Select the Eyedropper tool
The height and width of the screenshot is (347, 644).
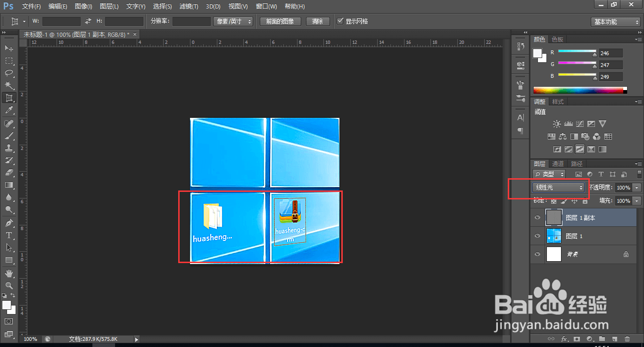(8, 110)
